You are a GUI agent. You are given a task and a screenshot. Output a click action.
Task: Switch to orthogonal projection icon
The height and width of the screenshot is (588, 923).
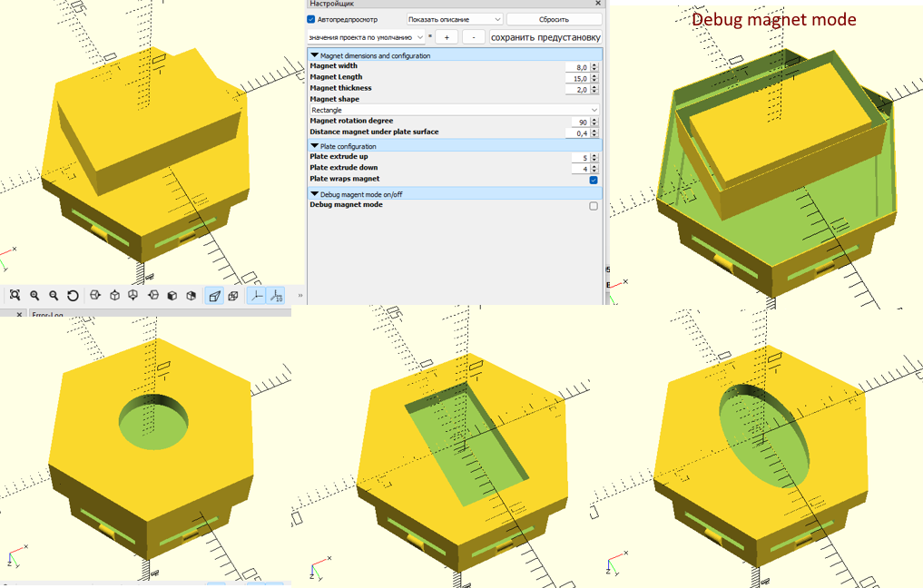pyautogui.click(x=233, y=295)
